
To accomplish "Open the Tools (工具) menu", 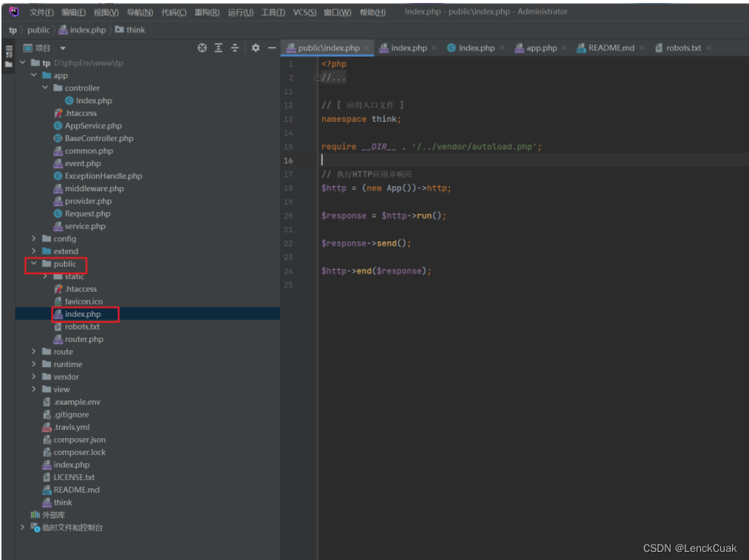I will pyautogui.click(x=273, y=12).
